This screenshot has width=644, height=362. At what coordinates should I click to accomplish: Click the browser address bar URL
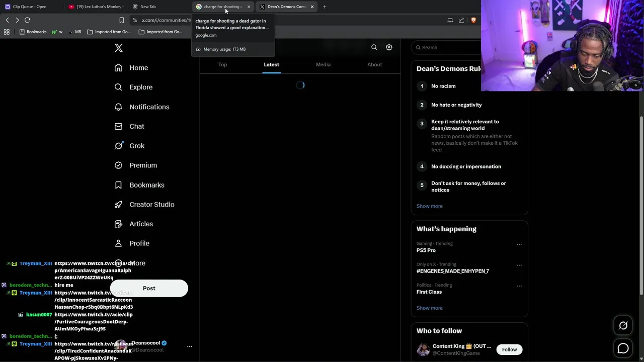click(167, 20)
